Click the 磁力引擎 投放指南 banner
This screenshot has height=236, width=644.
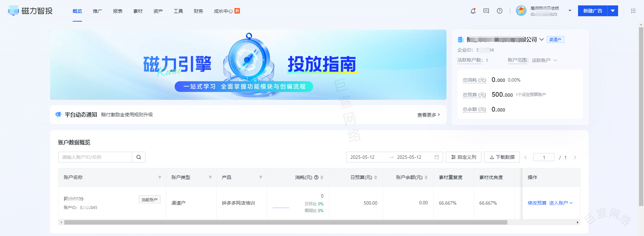tap(248, 65)
